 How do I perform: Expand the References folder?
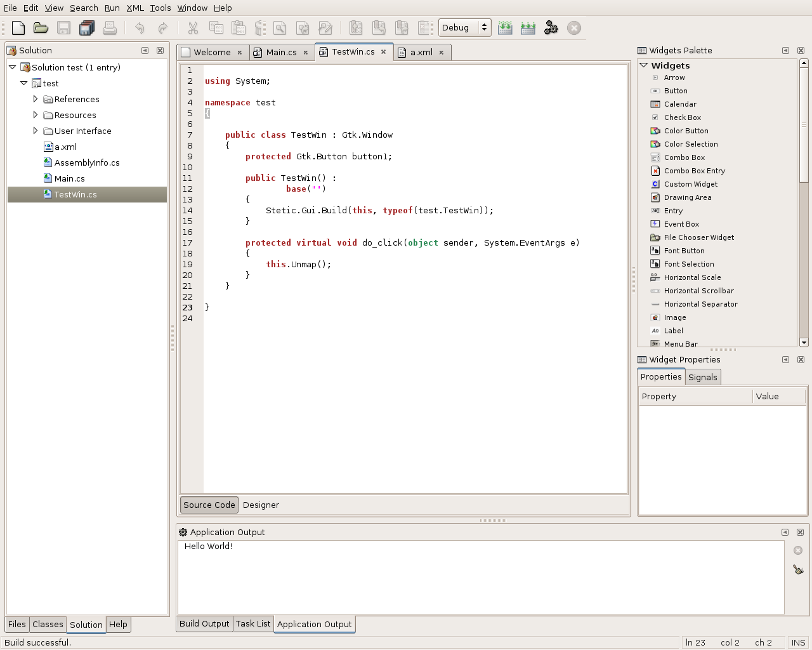[x=36, y=99]
